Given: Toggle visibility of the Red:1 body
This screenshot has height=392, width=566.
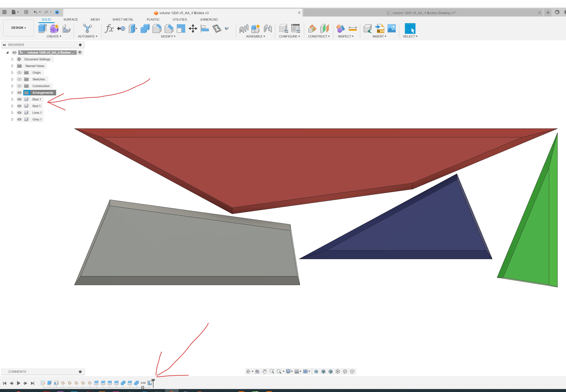Looking at the screenshot, I should (x=19, y=106).
